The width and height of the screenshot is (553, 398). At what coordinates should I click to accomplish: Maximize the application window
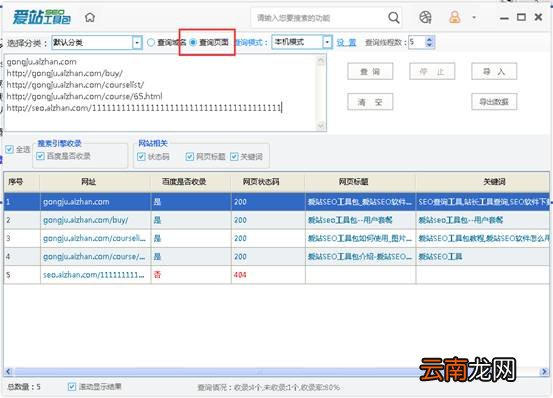pyautogui.click(x=521, y=17)
